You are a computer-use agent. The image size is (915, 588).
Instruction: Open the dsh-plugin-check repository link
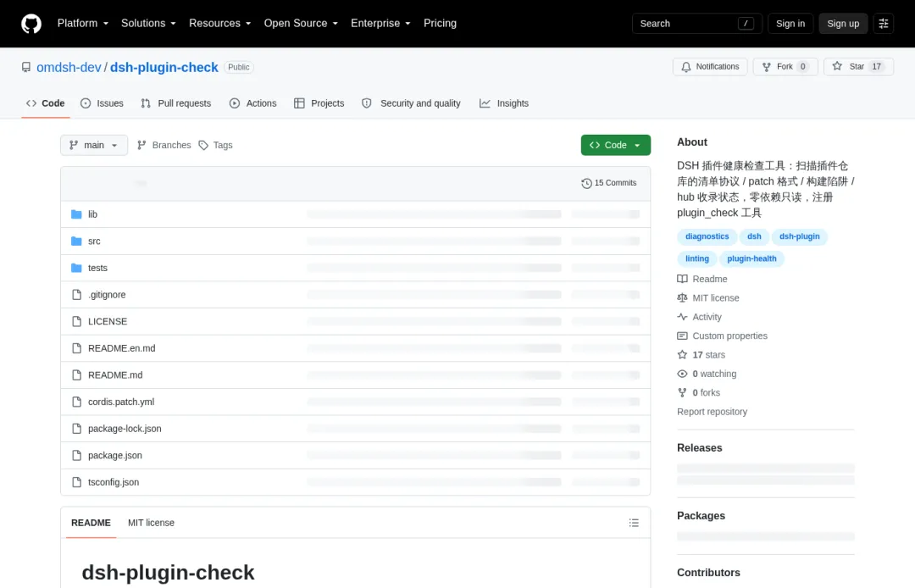coord(164,67)
